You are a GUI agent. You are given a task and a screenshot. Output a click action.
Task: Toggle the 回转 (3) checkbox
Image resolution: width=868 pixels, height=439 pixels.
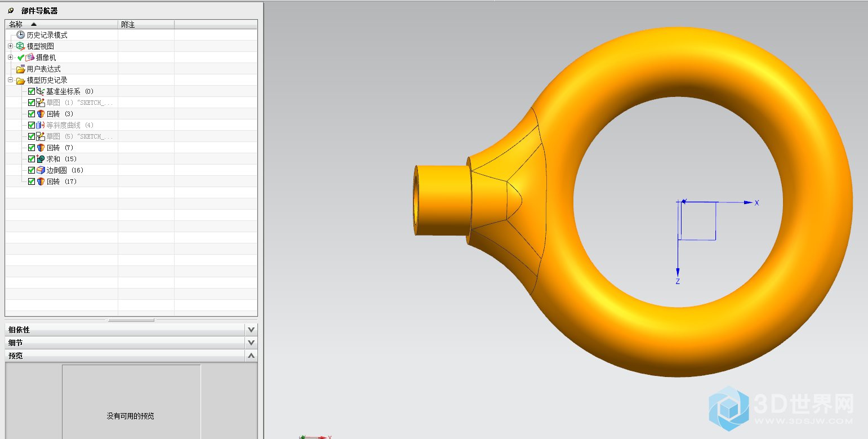click(32, 114)
